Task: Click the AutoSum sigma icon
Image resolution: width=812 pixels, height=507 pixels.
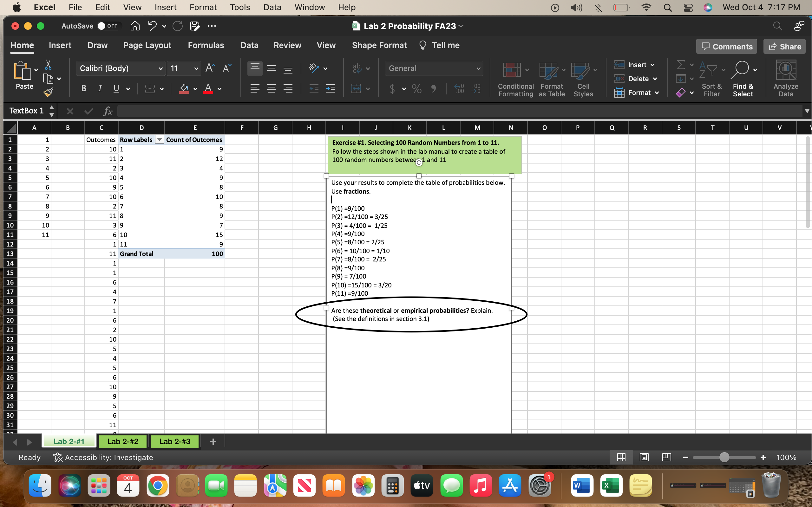Action: pyautogui.click(x=680, y=64)
